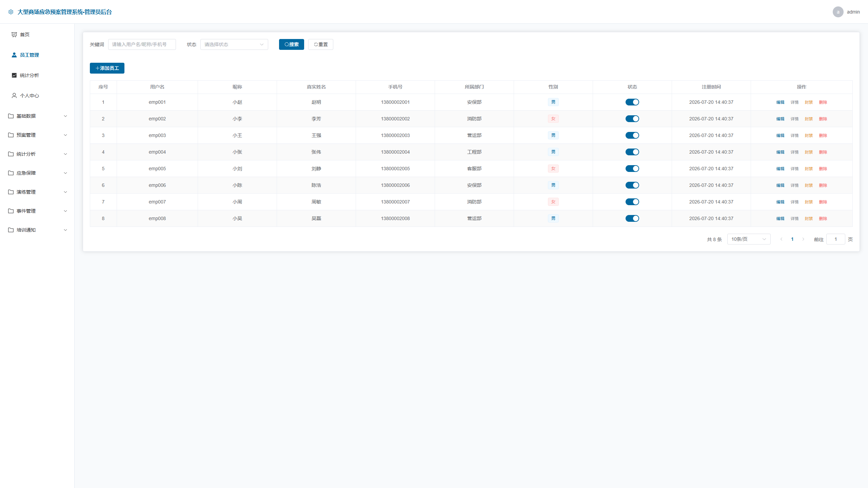Click the 个人中心 user outline icon
Viewport: 868px width, 488px height.
pyautogui.click(x=14, y=96)
